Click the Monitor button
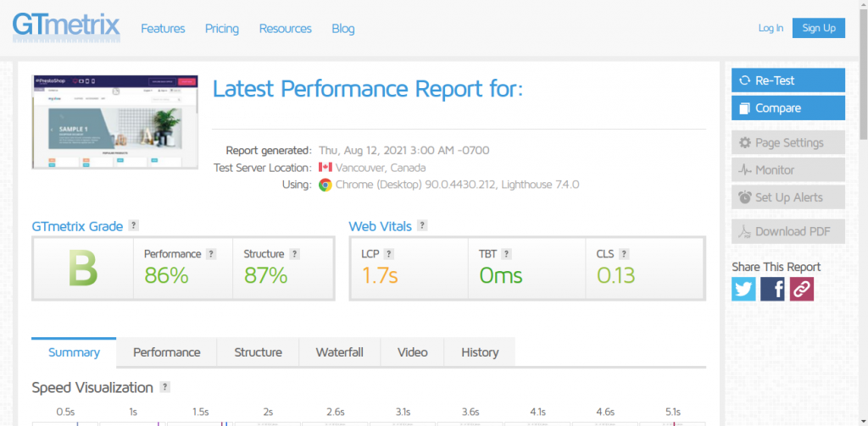Viewport: 868px width, 426px height. (x=788, y=170)
